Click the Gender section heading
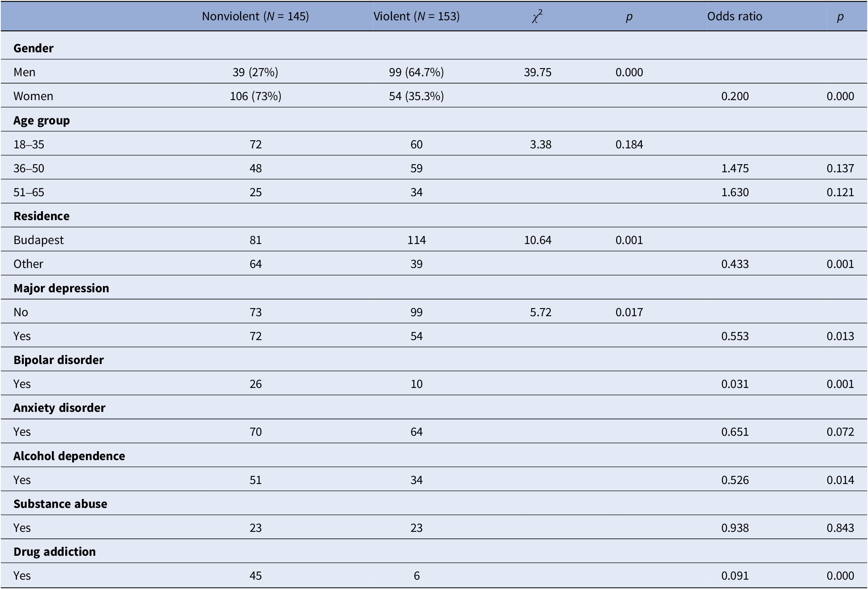 click(x=33, y=48)
